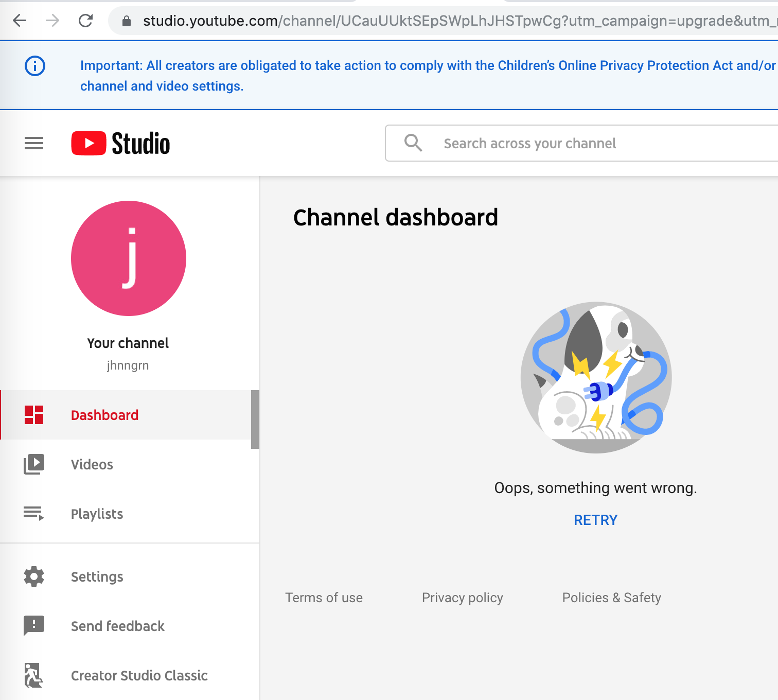Click the Channel dashboard heading
The height and width of the screenshot is (700, 778).
pos(396,217)
